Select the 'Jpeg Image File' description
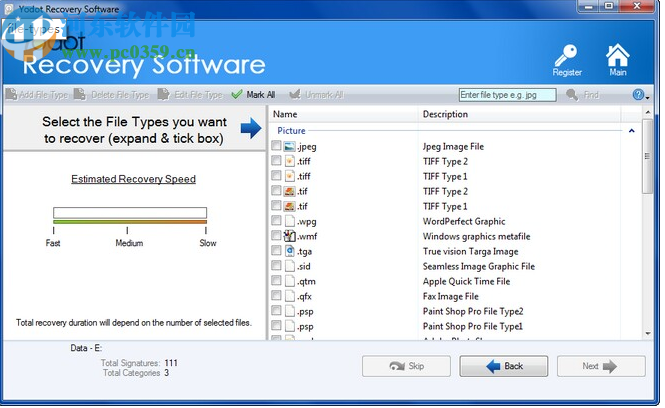Viewport: 665px width, 408px height. tap(453, 147)
